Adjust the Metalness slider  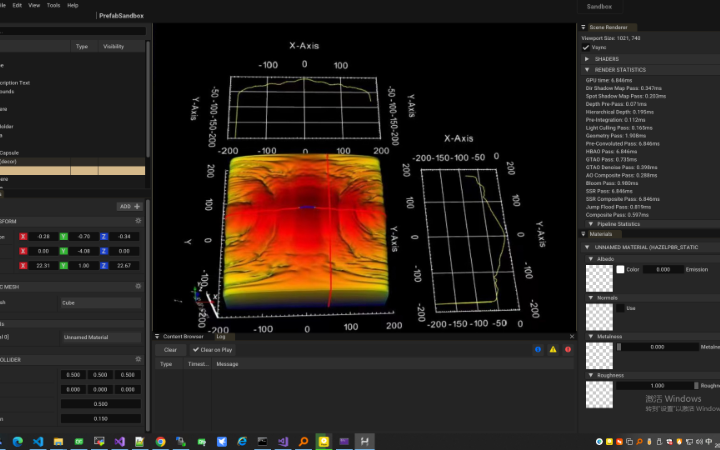(657, 347)
